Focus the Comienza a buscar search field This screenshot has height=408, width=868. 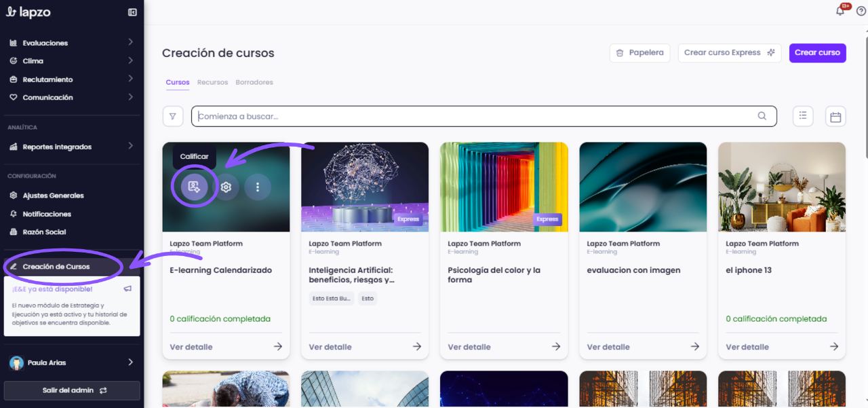(x=484, y=116)
